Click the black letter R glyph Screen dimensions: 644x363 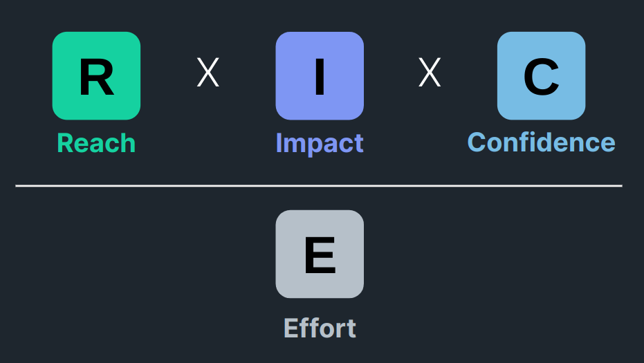pos(97,77)
